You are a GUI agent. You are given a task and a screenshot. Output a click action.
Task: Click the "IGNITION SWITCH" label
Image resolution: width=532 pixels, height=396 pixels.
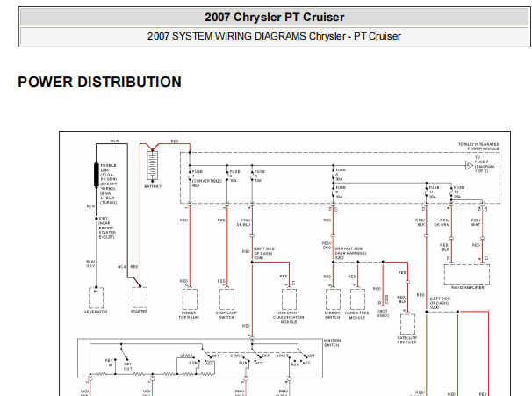(332, 342)
